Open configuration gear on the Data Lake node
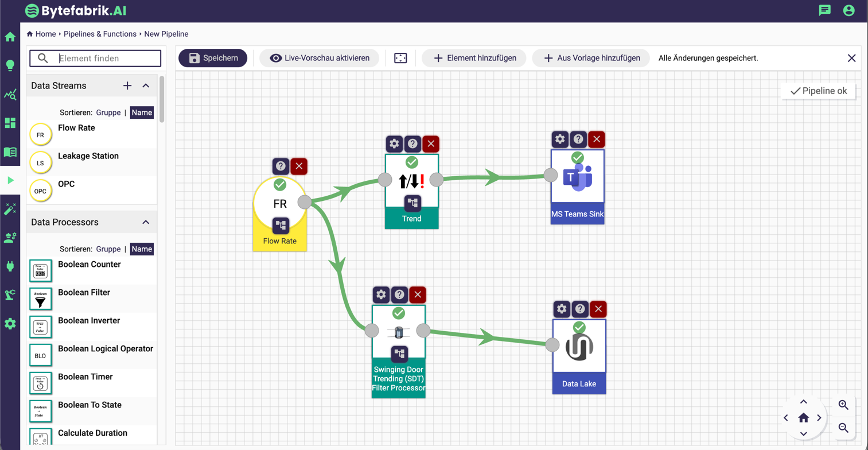The image size is (868, 450). tap(562, 309)
